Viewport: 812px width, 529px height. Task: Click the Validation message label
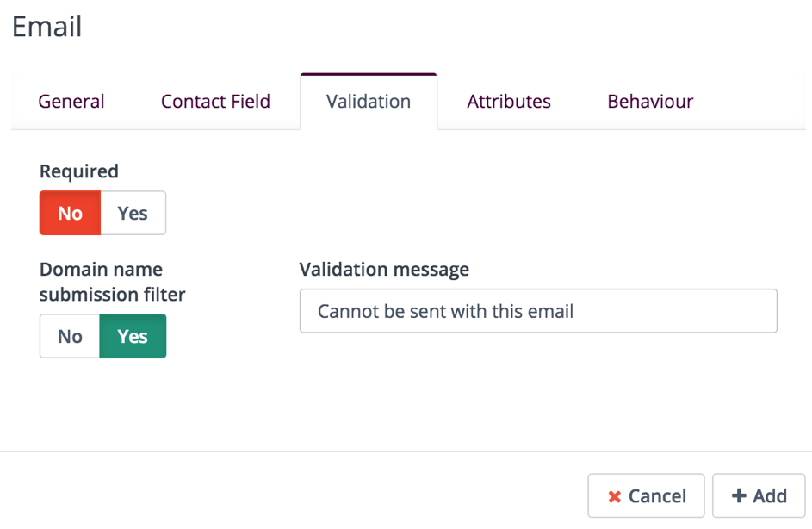pyautogui.click(x=384, y=270)
